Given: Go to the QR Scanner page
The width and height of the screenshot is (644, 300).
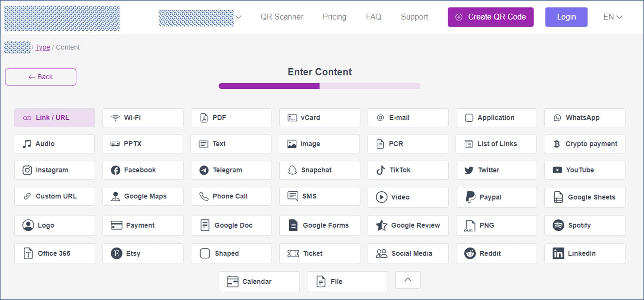Looking at the screenshot, I should [282, 17].
